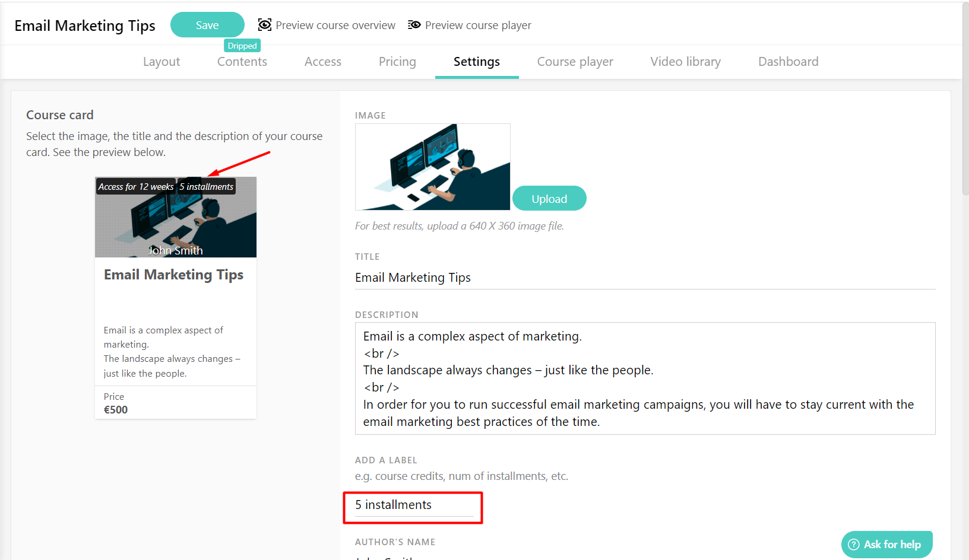The image size is (969, 560).
Task: Switch to the Video library tab
Action: click(x=685, y=62)
